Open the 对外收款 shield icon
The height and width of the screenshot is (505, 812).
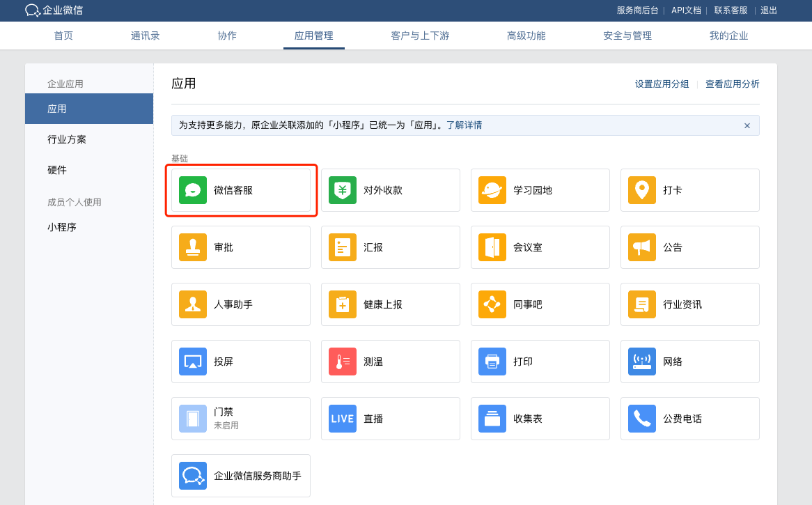(343, 190)
